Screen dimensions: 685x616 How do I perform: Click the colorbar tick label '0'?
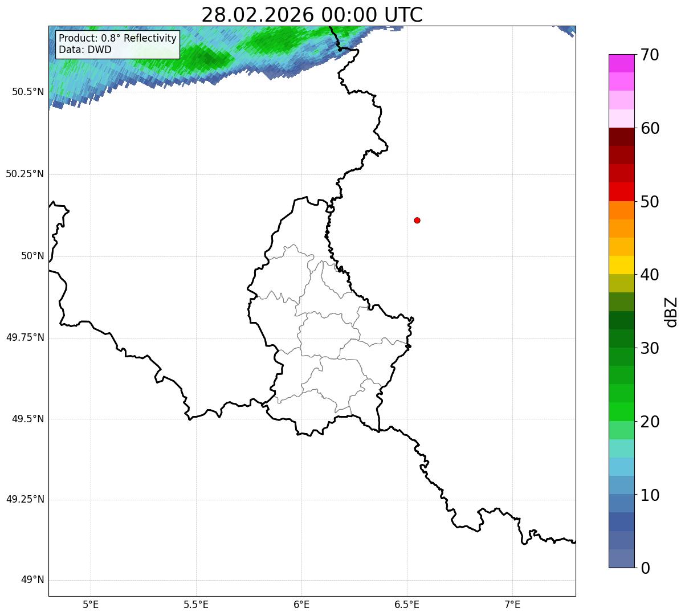point(646,568)
